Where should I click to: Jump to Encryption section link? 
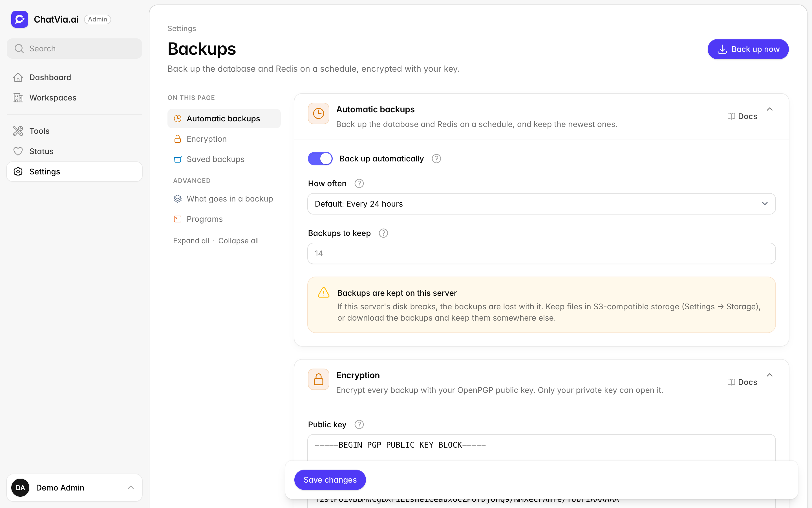224,139
